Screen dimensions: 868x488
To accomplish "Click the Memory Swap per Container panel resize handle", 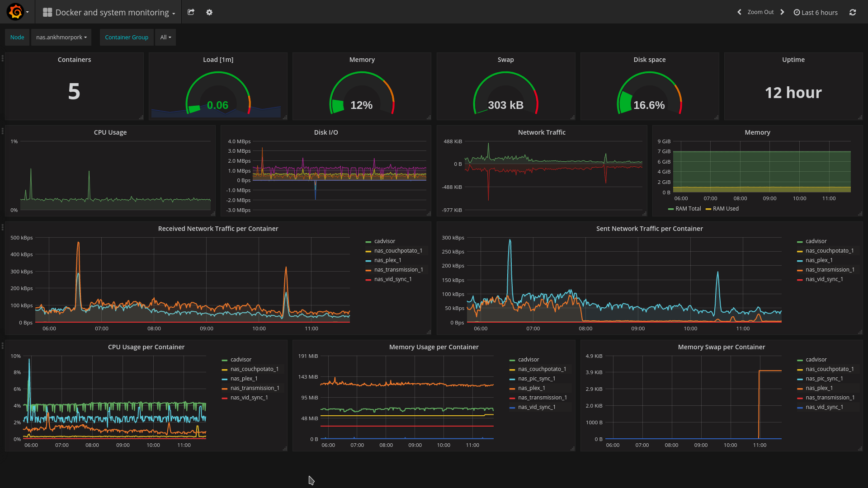I will (x=860, y=449).
